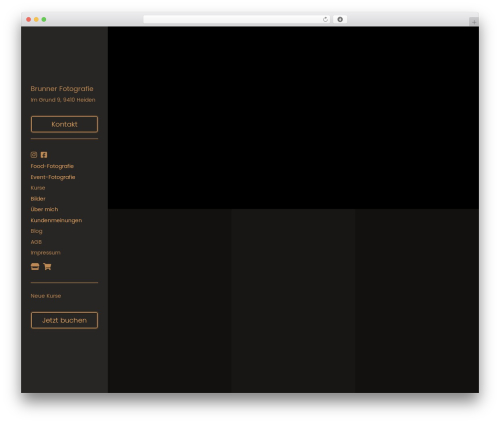The image size is (500, 423).
Task: Click the address Im Grund 9, 9410 Heiden
Action: point(63,100)
